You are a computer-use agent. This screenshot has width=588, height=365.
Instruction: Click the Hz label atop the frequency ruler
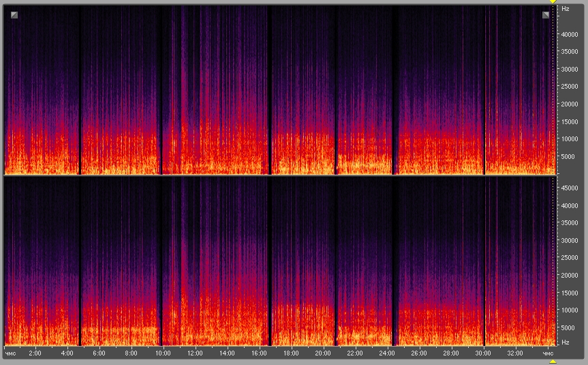pyautogui.click(x=566, y=9)
